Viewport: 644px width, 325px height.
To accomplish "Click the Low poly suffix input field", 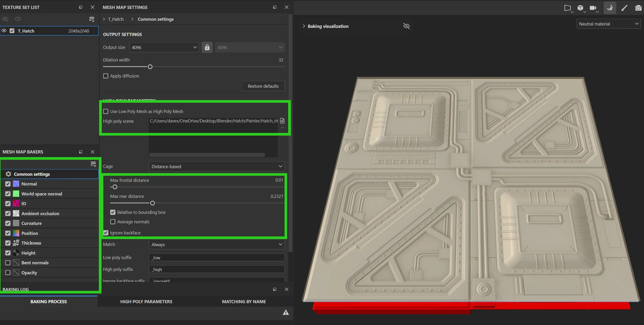I will pyautogui.click(x=217, y=258).
